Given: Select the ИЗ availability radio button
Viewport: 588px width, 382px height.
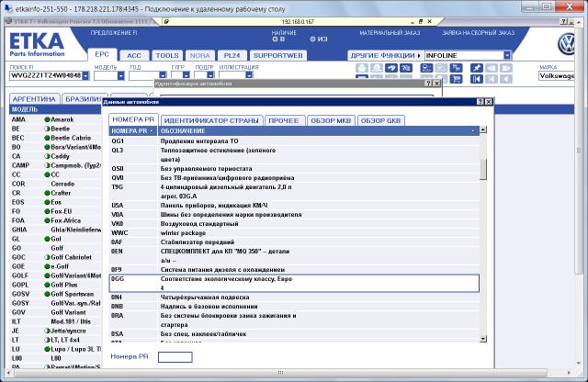Looking at the screenshot, I should coord(312,39).
